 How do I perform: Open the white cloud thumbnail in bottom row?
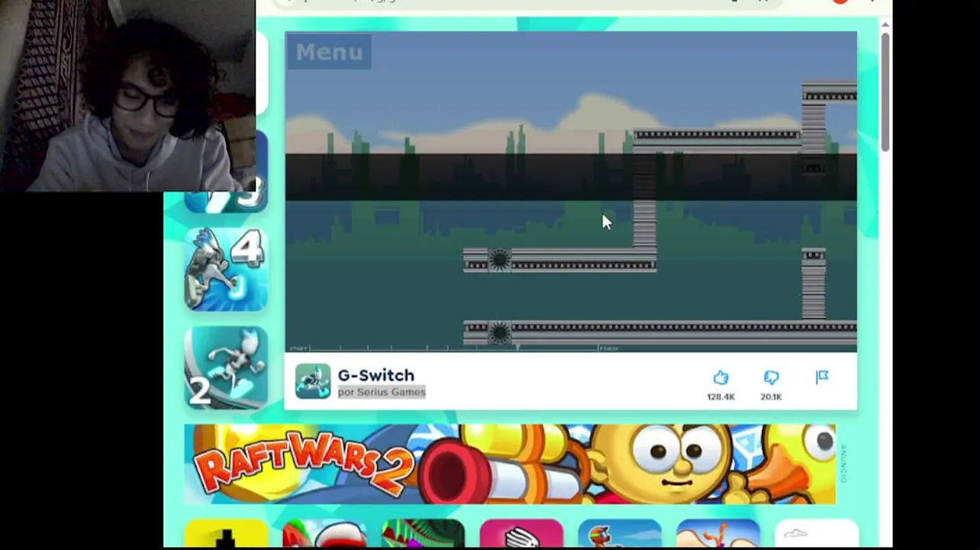(x=817, y=533)
